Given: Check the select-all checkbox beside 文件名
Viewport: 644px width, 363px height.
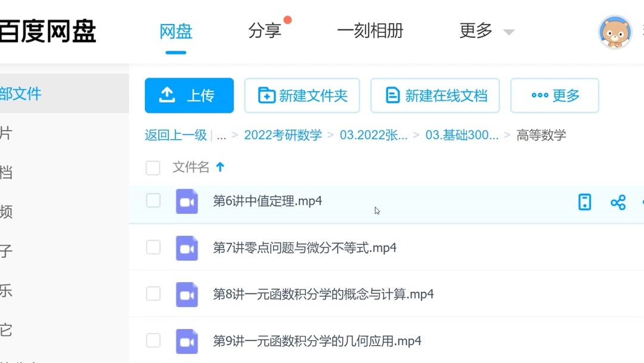Looking at the screenshot, I should pos(153,168).
